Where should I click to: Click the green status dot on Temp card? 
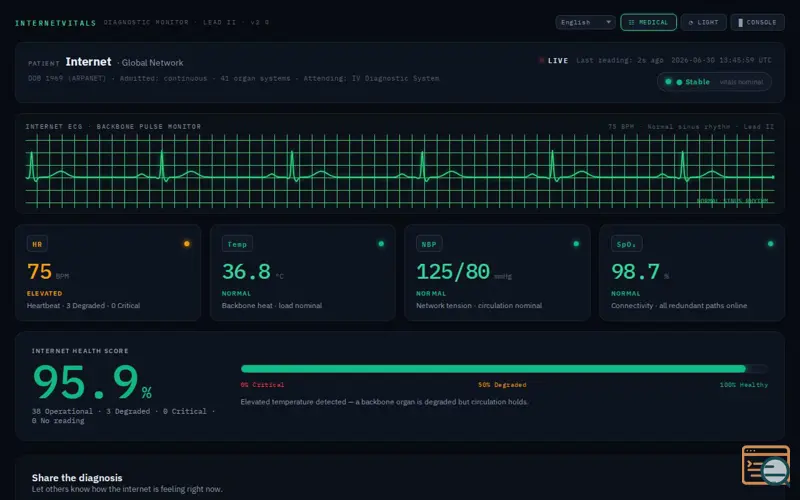tap(381, 244)
